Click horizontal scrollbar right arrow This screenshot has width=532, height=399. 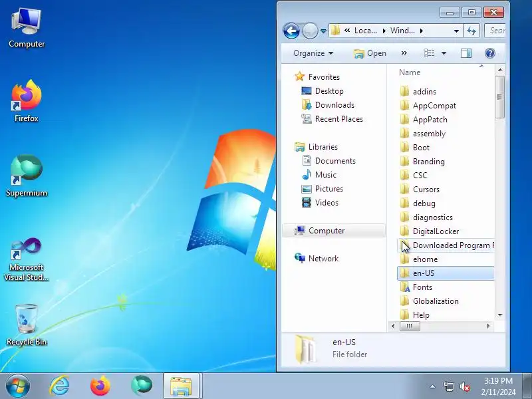point(488,326)
